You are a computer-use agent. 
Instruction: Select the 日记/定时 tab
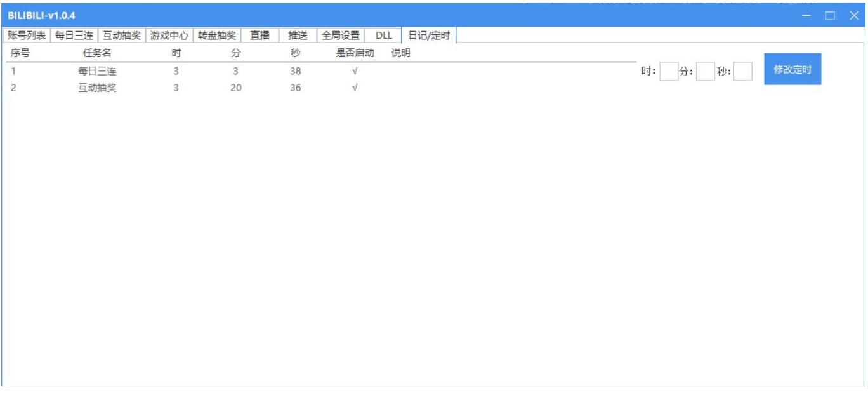tap(430, 36)
